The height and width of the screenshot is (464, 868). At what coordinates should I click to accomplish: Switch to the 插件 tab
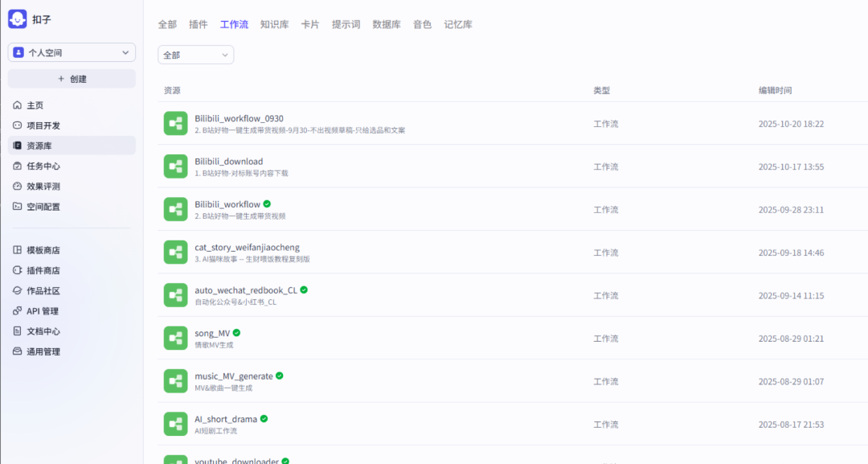pyautogui.click(x=199, y=24)
